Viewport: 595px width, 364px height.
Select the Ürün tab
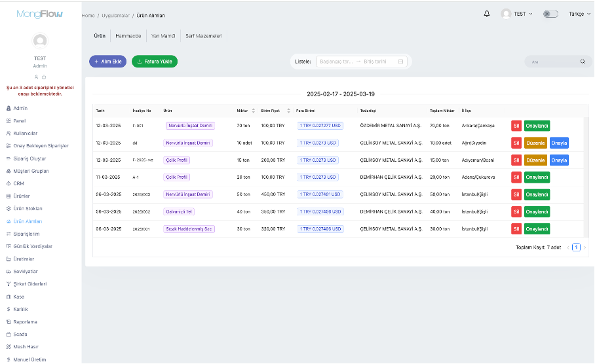[100, 35]
